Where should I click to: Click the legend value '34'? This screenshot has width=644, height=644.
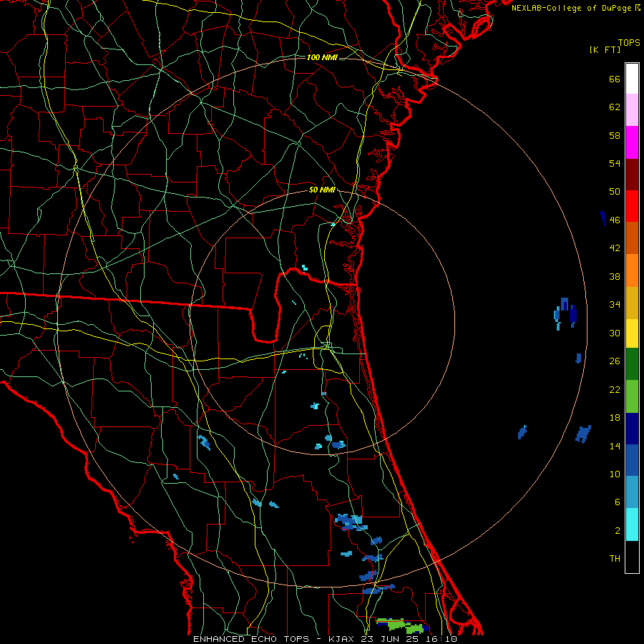(615, 305)
